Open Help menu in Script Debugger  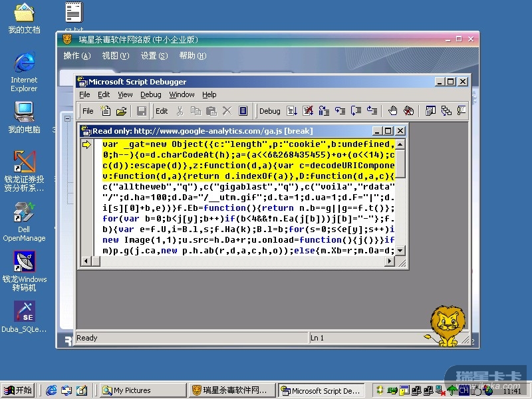(x=209, y=94)
